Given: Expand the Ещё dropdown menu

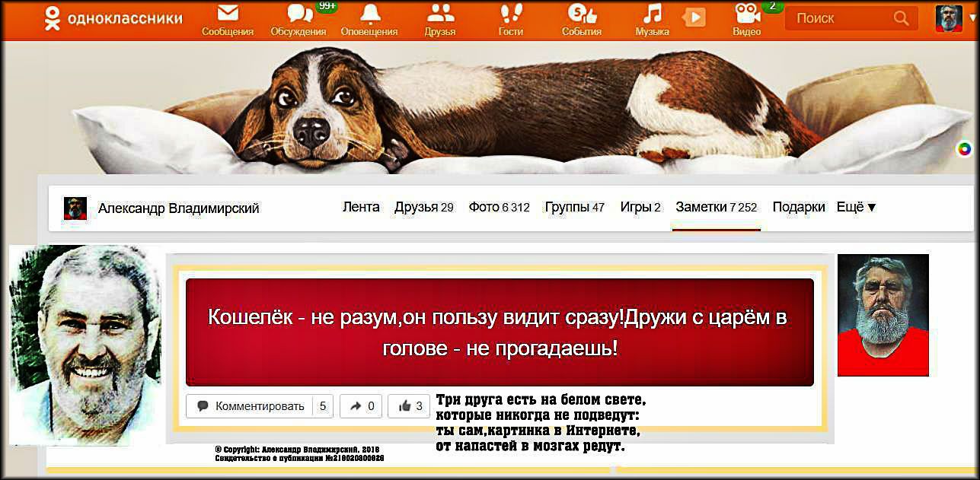Looking at the screenshot, I should (856, 207).
